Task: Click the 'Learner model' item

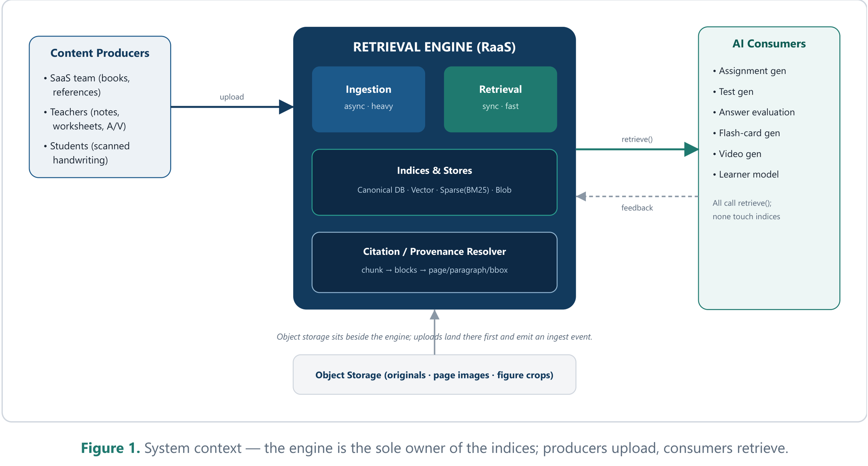Action: [746, 175]
